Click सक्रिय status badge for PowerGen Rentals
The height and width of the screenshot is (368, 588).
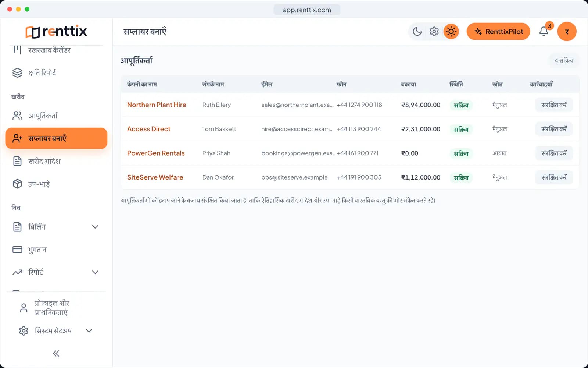tap(461, 153)
